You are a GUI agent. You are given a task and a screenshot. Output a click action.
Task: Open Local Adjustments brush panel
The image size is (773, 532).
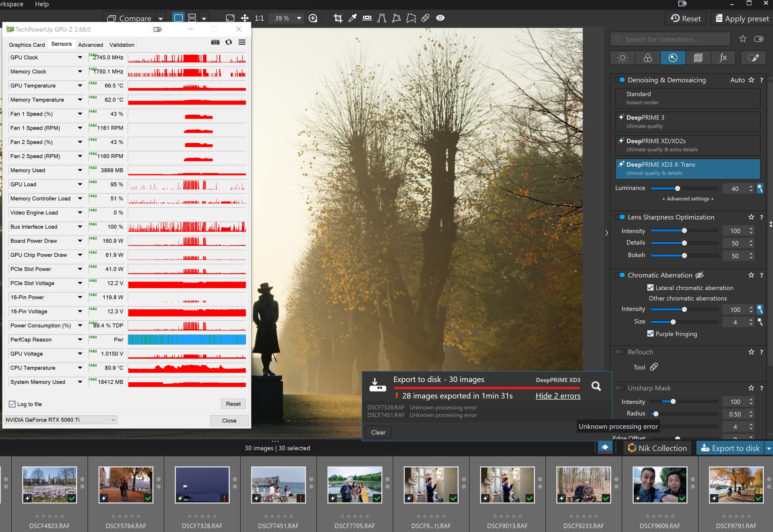tap(753, 58)
